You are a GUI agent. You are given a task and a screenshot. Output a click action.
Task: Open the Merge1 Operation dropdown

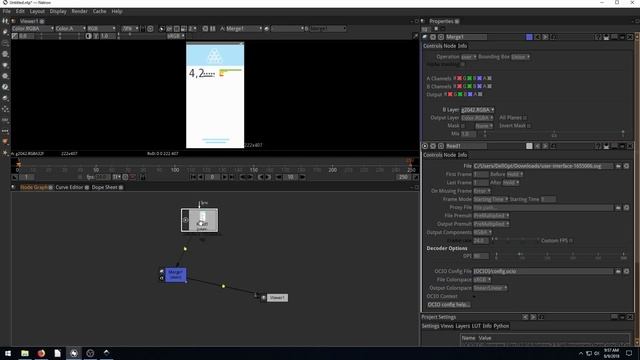point(469,57)
